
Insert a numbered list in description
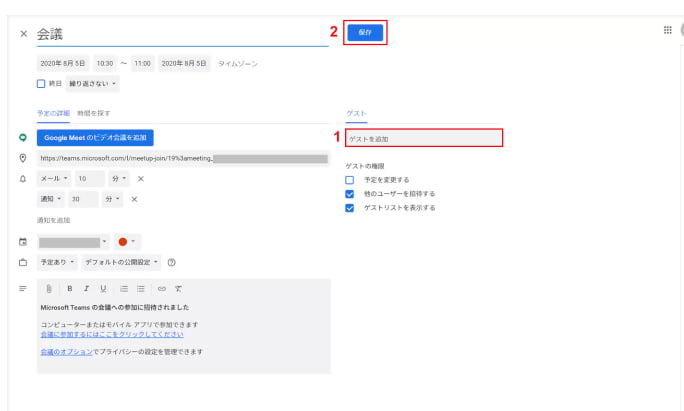(124, 289)
